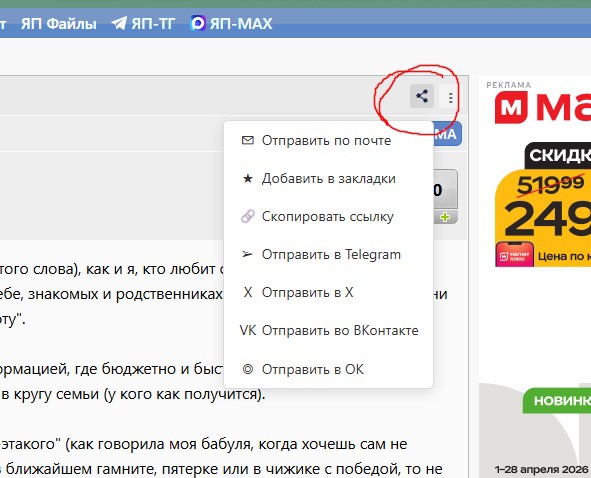The image size is (591, 478).
Task: Click the green plus rating button
Action: pos(445,217)
